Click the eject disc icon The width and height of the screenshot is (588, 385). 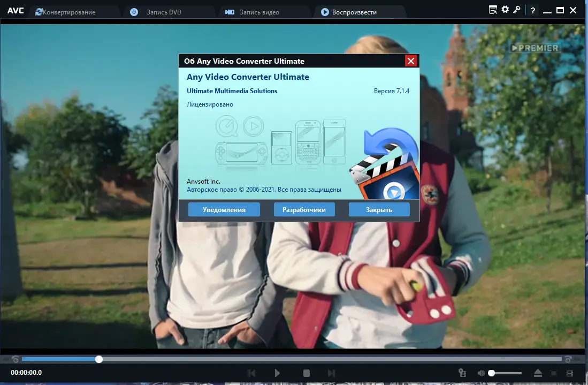pyautogui.click(x=538, y=373)
